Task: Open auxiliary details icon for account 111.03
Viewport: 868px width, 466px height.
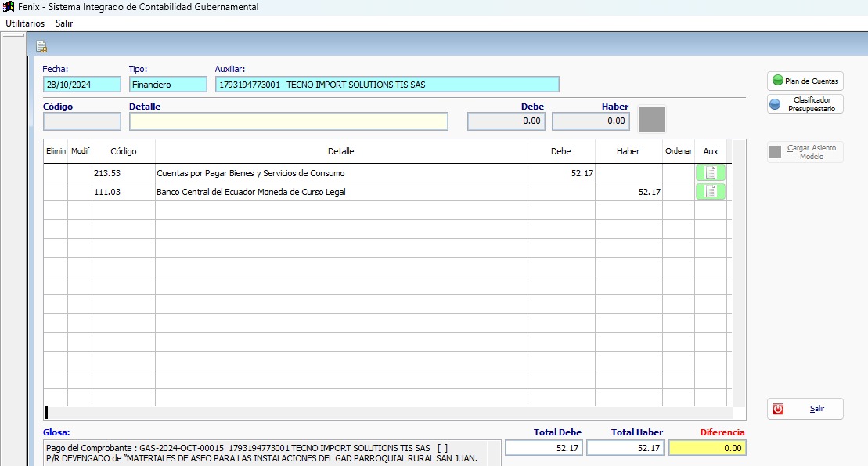Action: click(710, 192)
